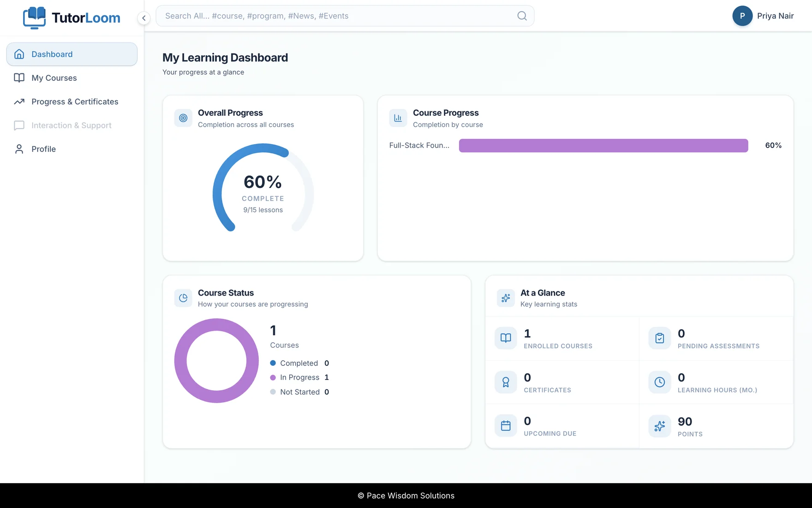
Task: Click the Priya Nair avatar circle
Action: (742, 16)
